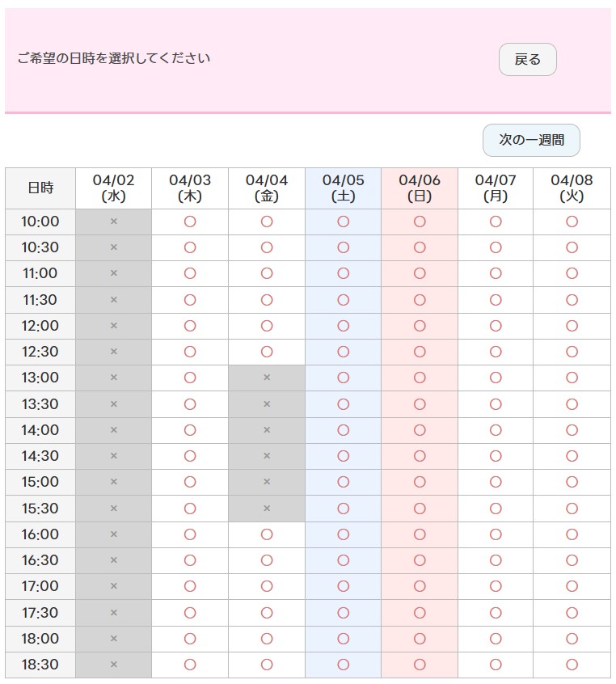Image resolution: width=616 pixels, height=684 pixels.
Task: Choose the 14:30 circle on 04/03 (木)
Action: point(190,456)
